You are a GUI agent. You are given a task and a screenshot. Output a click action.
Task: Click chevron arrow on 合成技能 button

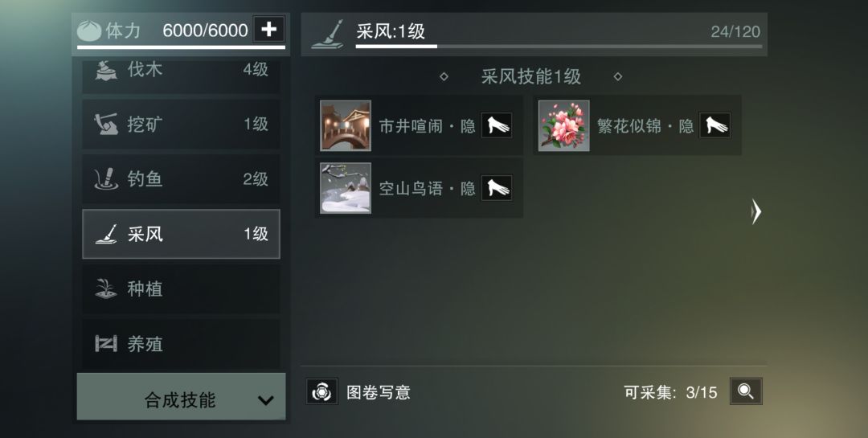click(x=266, y=400)
